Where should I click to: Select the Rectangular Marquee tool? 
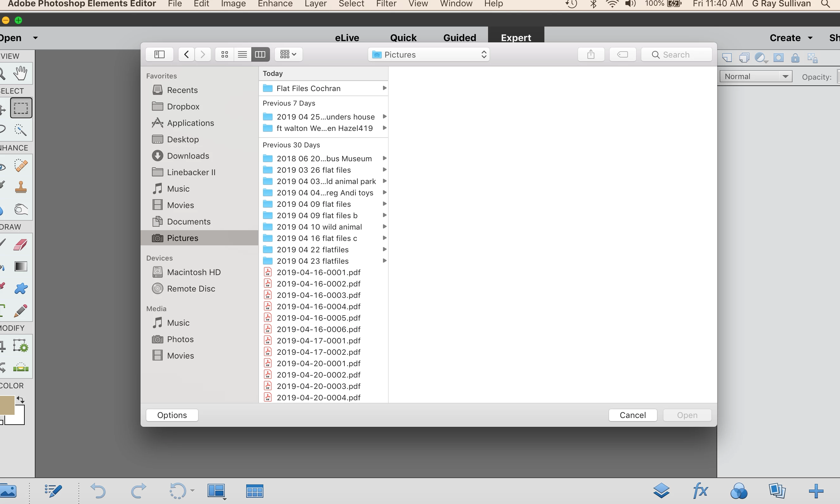tap(21, 108)
